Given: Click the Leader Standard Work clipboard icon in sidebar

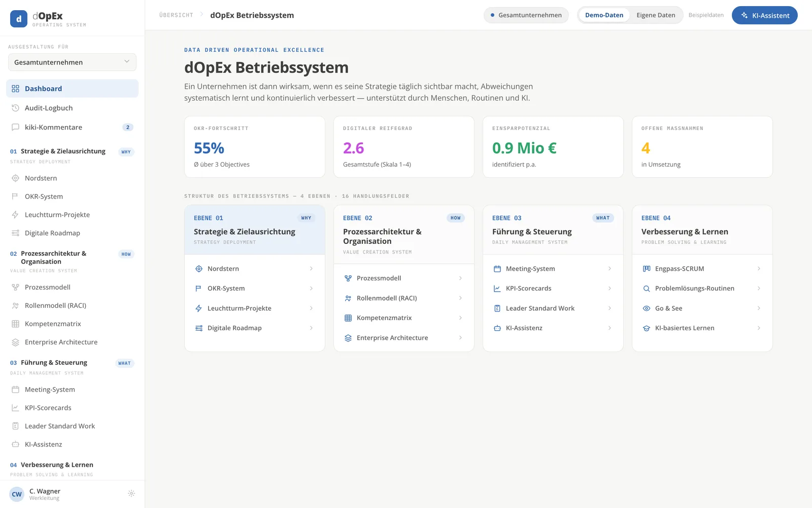Looking at the screenshot, I should click(15, 426).
